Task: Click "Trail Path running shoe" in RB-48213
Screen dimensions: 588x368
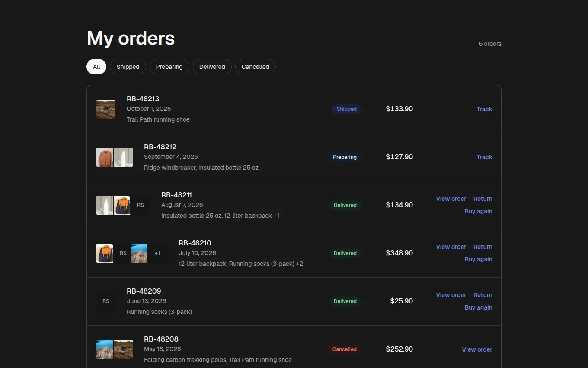Action: tap(158, 119)
